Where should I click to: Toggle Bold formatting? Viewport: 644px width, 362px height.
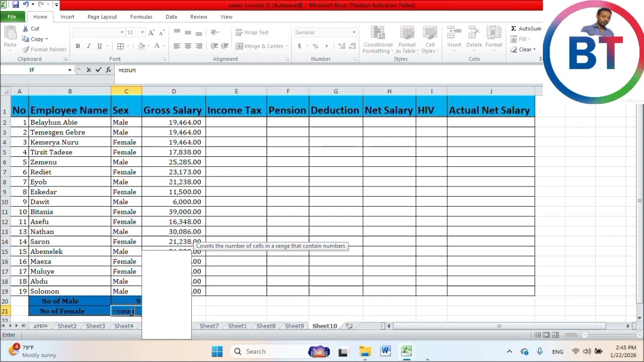(x=77, y=46)
